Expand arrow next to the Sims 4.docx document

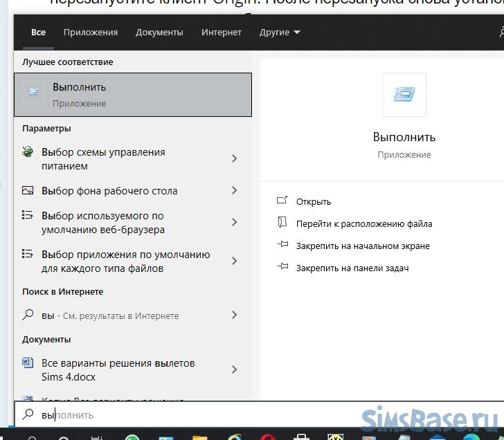point(234,369)
